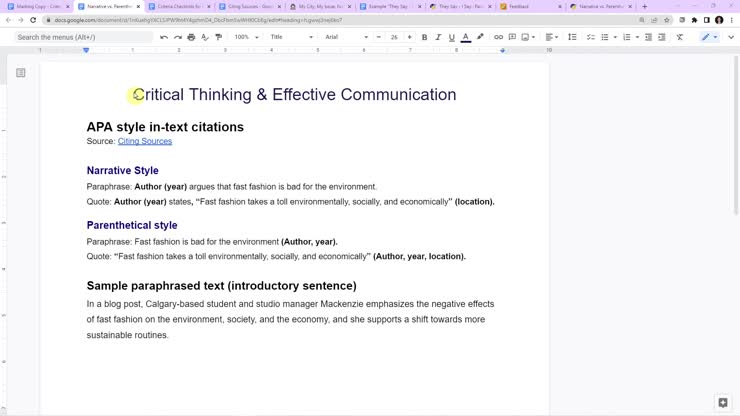The image size is (740, 416).
Task: Click the browser Reload button
Action: (34, 20)
